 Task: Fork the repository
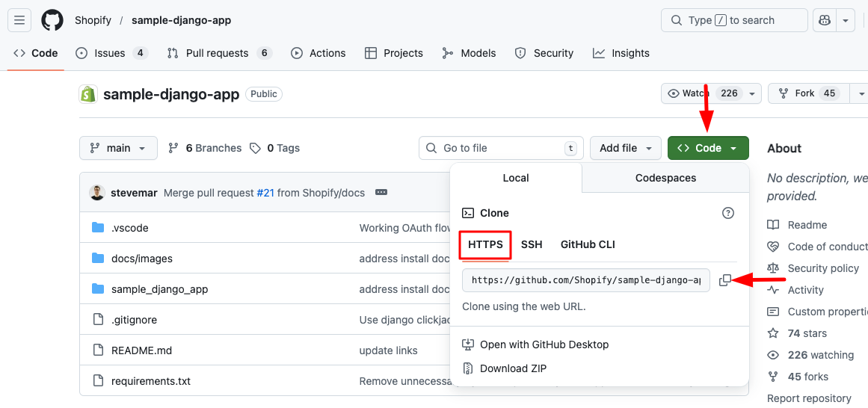pyautogui.click(x=810, y=93)
